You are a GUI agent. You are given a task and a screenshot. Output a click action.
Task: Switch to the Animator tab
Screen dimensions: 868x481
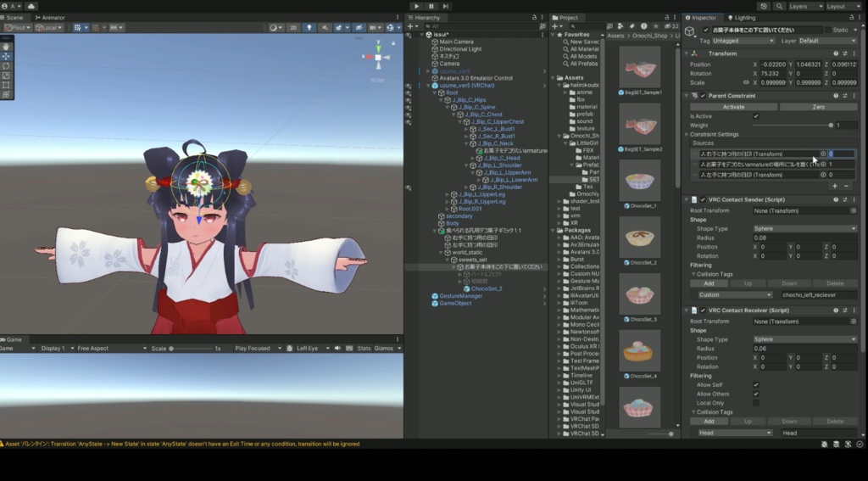pos(50,18)
